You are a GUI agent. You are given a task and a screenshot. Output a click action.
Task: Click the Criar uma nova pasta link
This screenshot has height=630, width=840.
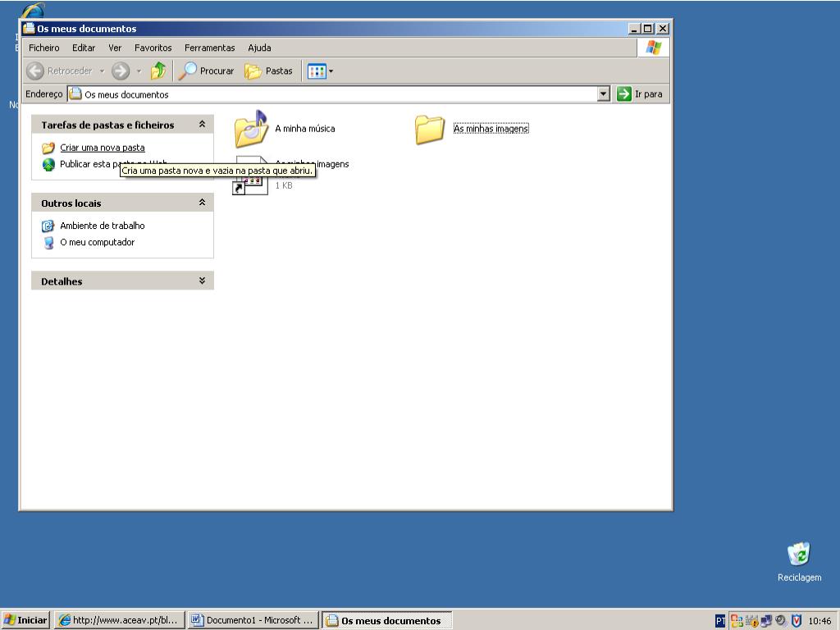tap(103, 148)
